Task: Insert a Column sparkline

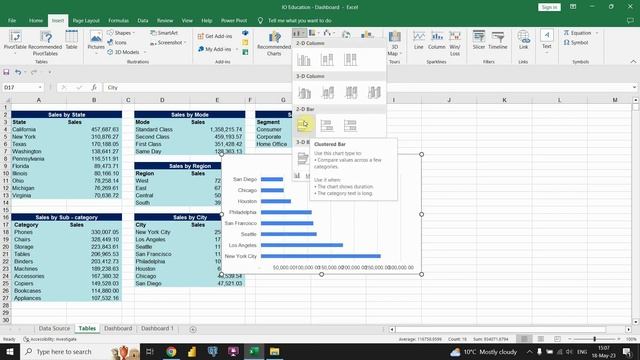Action: click(437, 40)
